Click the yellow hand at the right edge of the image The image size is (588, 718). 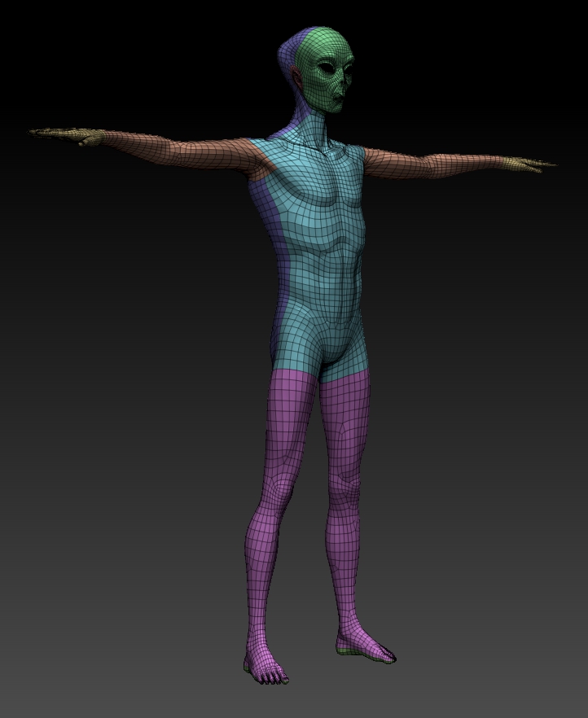527,164
